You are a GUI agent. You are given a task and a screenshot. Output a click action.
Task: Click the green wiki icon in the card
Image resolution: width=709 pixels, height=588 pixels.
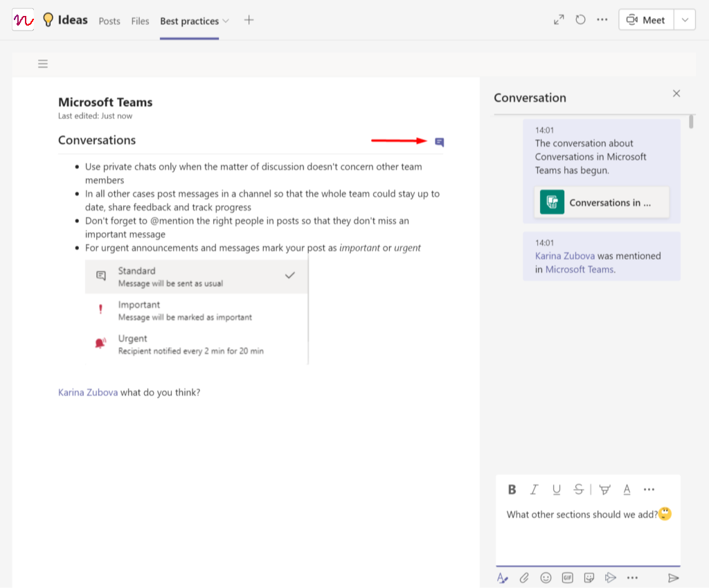coord(552,202)
